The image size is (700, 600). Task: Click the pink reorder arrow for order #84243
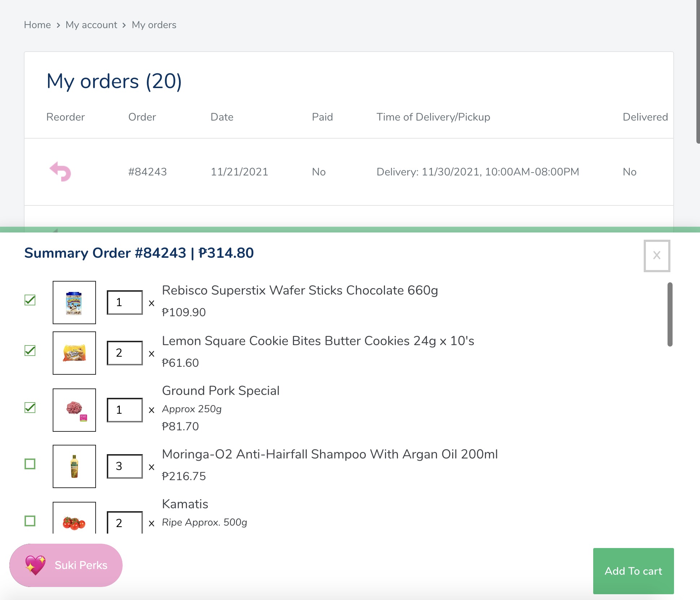[60, 171]
